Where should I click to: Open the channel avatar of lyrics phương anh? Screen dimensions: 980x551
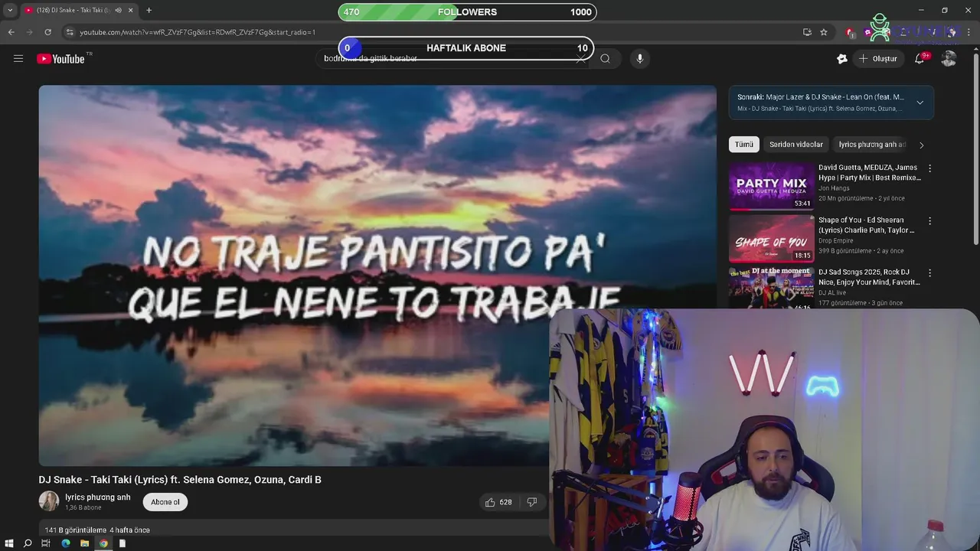click(x=49, y=501)
